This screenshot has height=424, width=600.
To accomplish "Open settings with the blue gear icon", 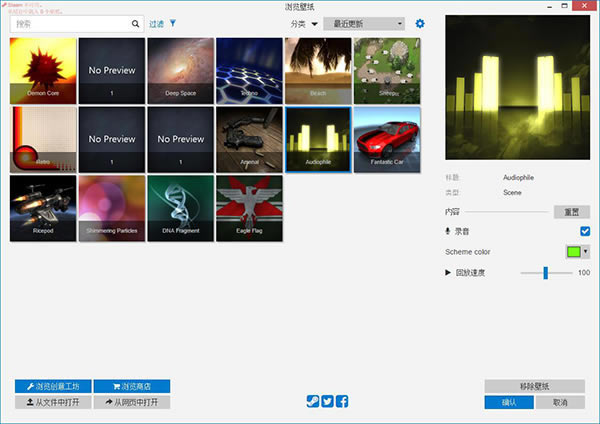I will point(420,24).
